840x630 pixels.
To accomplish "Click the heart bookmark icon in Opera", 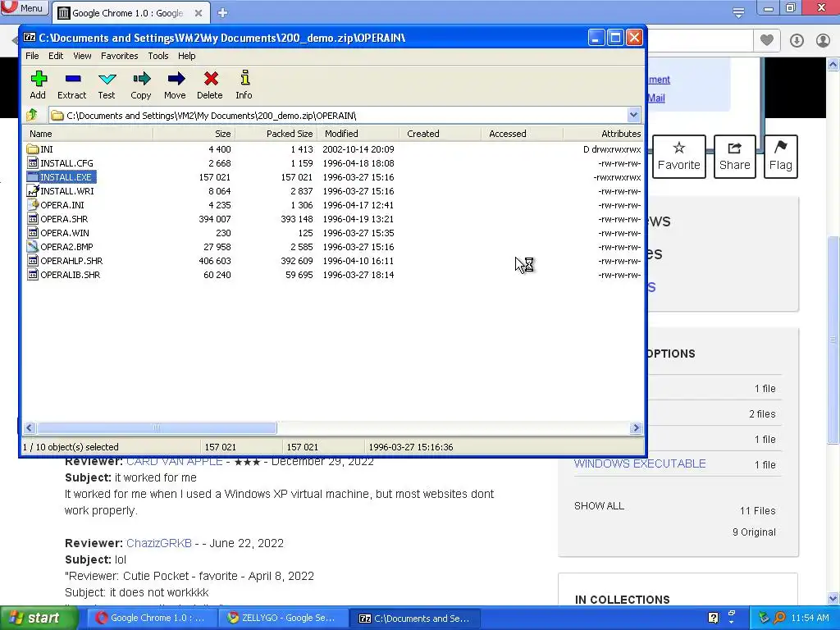I will coord(767,40).
